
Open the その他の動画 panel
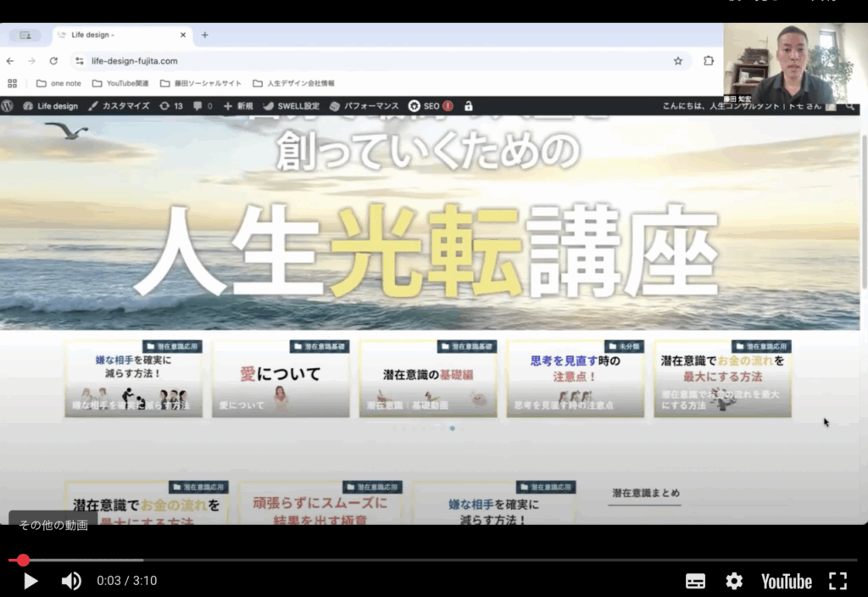coord(53,525)
